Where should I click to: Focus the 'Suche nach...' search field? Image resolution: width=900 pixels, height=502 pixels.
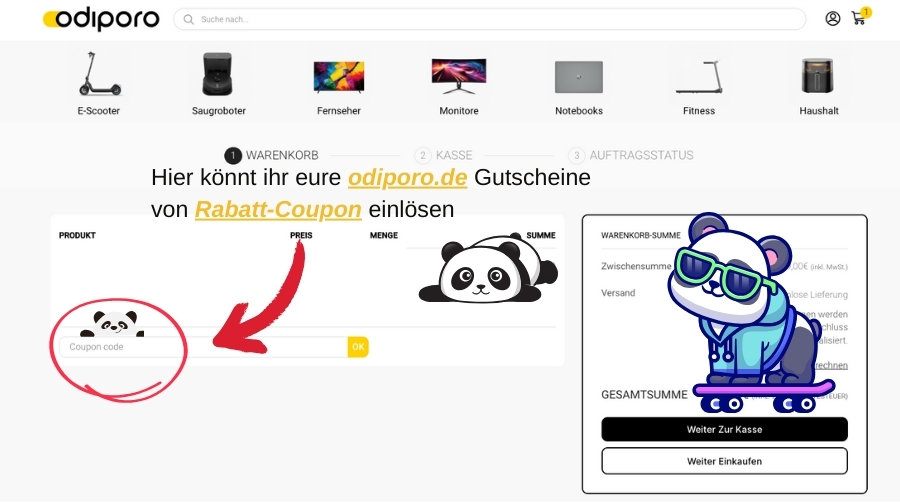pos(490,19)
